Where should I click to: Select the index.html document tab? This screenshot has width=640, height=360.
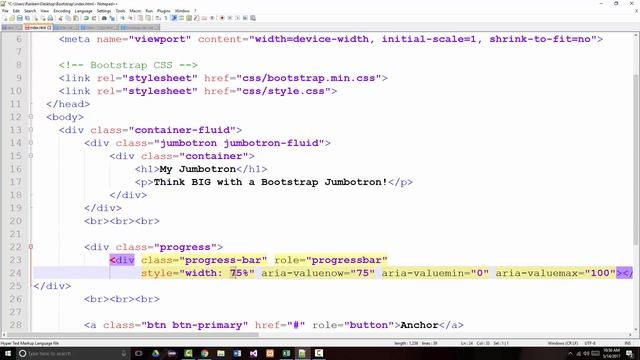coord(38,27)
